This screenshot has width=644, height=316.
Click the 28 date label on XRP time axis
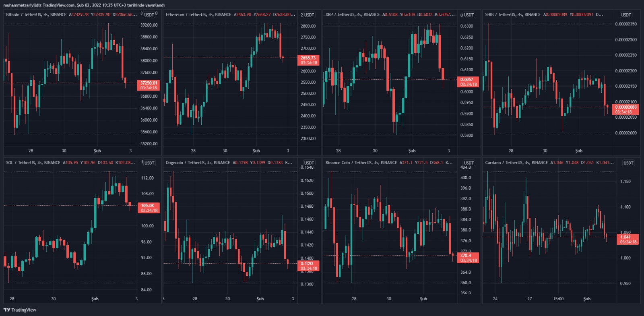(339, 151)
